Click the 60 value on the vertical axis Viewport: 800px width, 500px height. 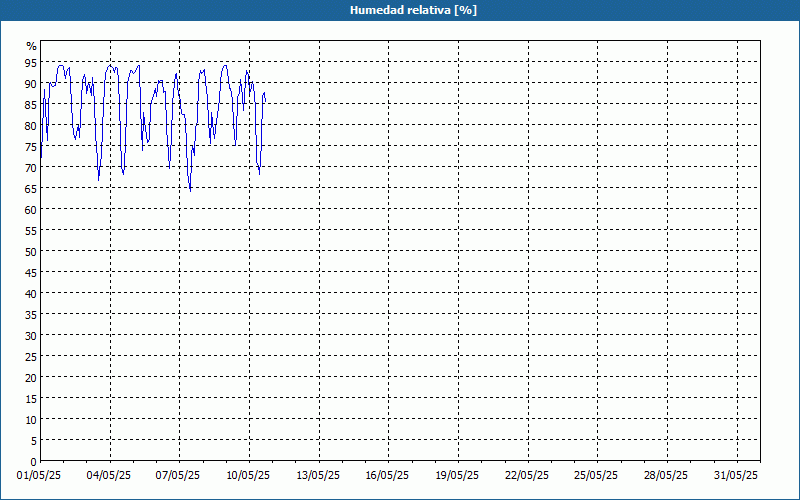pos(31,210)
